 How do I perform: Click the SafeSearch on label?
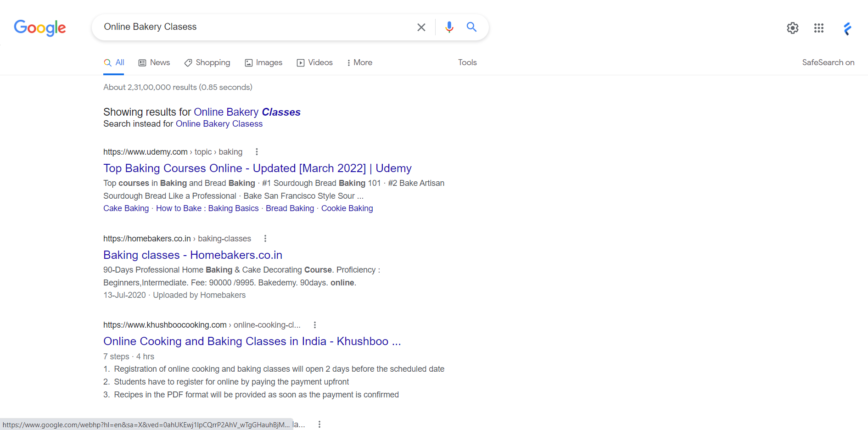tap(828, 62)
